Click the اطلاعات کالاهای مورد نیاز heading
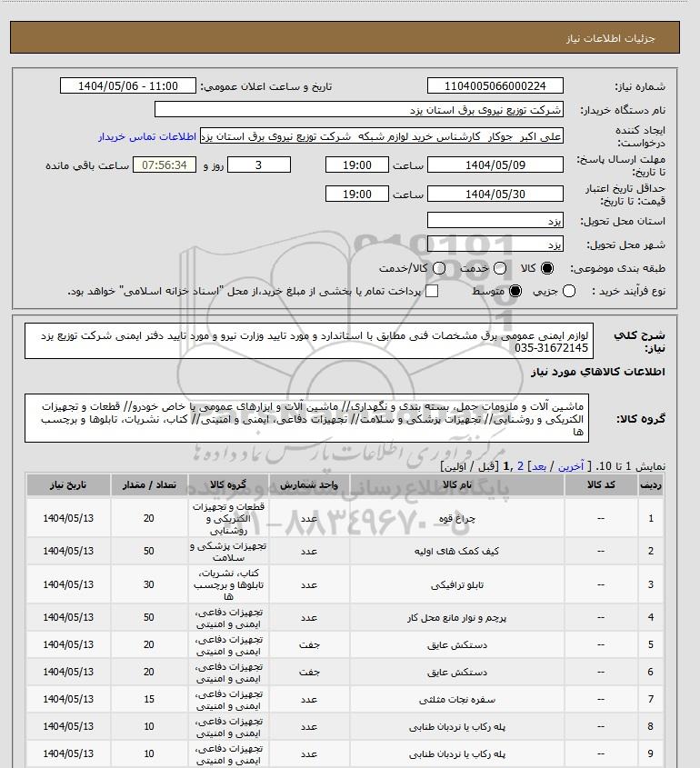The image size is (700, 768). [x=597, y=372]
